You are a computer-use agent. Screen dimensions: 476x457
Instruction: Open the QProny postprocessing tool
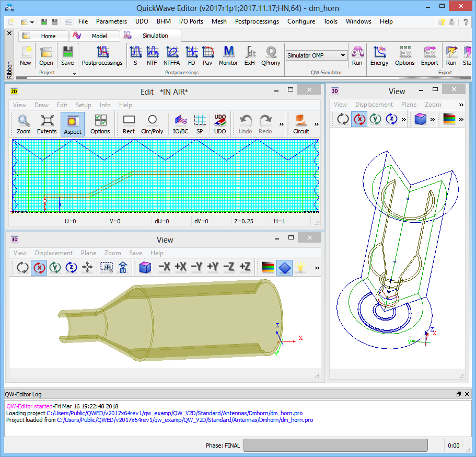[270, 56]
